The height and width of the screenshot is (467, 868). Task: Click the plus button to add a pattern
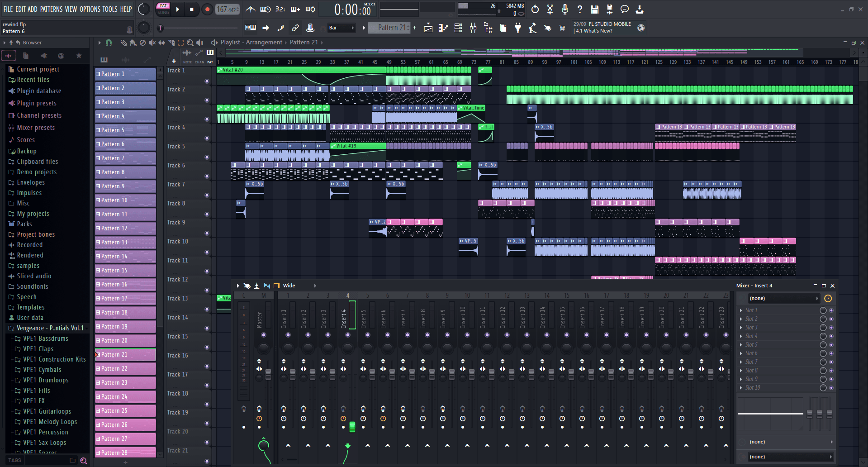(414, 28)
